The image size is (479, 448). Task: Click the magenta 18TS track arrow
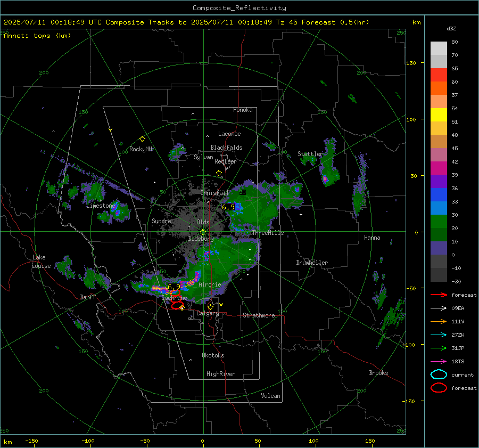click(x=439, y=362)
